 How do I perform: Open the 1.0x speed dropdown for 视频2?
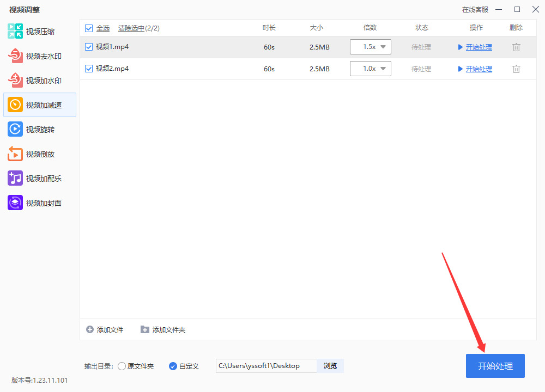tap(371, 69)
